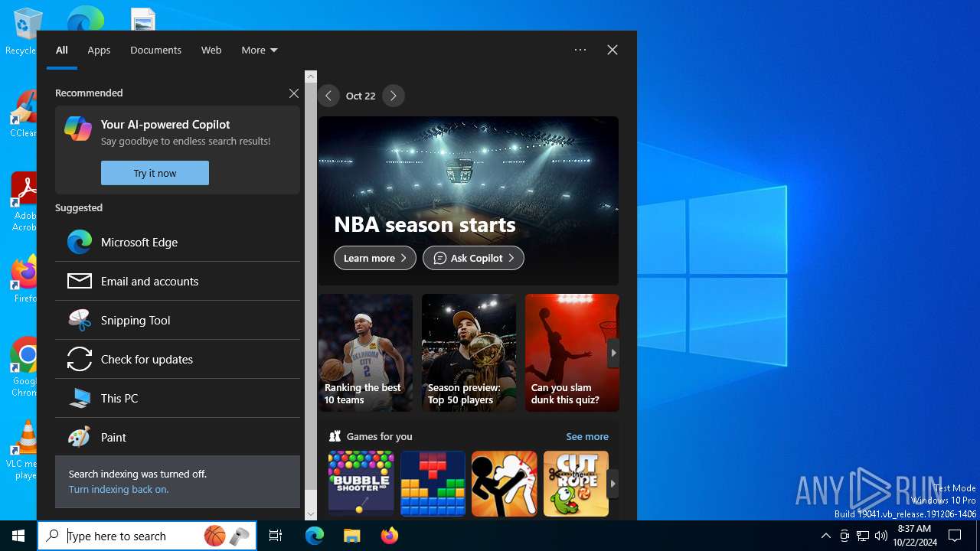The width and height of the screenshot is (980, 551).
Task: Expand the More filter dropdown
Action: point(260,50)
